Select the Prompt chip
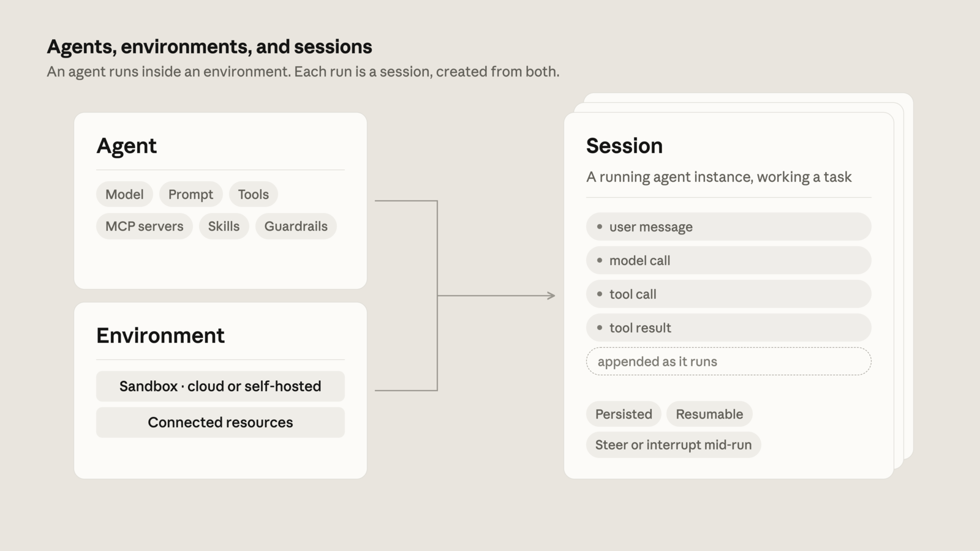The width and height of the screenshot is (980, 551). [190, 194]
